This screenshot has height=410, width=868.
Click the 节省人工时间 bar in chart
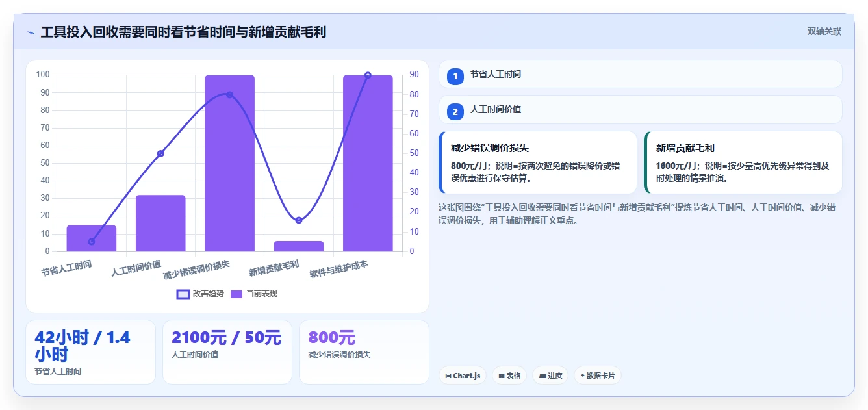[x=92, y=238]
